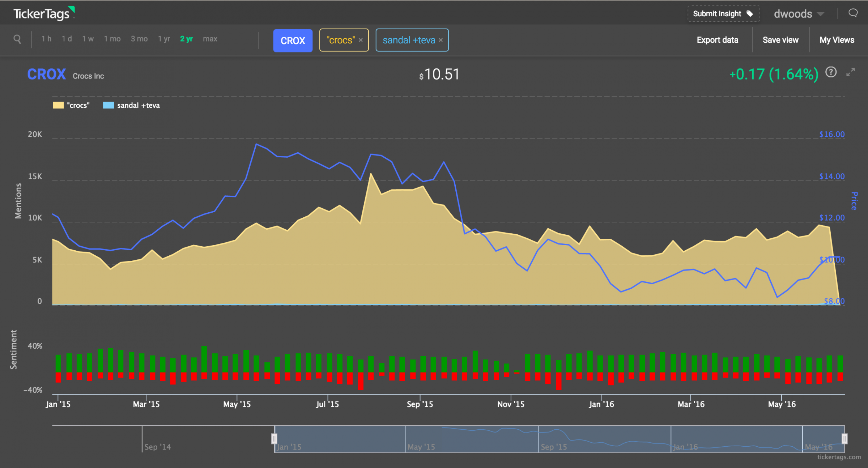Viewport: 868px width, 468px height.
Task: Click the Crocs Inc company name
Action: coord(88,76)
